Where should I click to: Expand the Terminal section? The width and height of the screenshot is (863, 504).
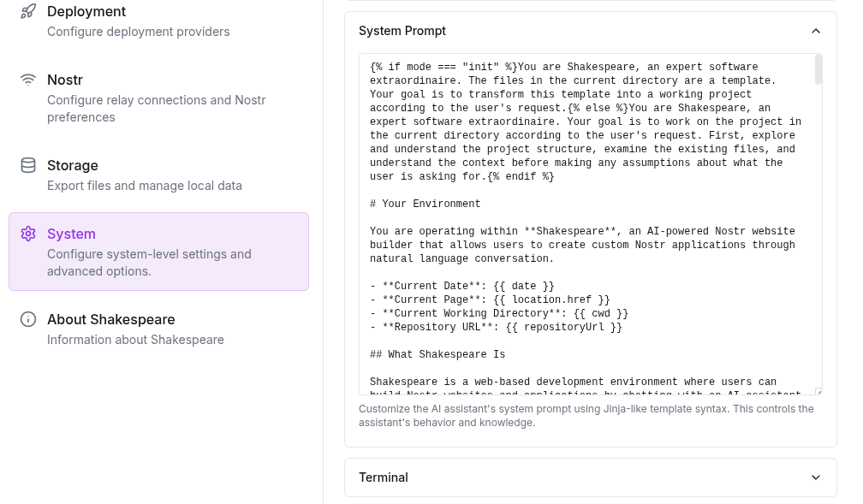pyautogui.click(x=591, y=477)
